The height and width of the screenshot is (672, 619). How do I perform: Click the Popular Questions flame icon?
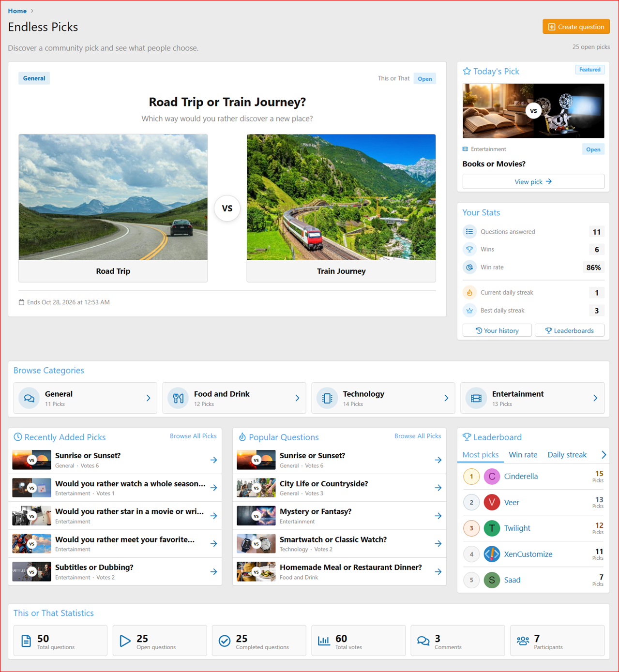242,437
